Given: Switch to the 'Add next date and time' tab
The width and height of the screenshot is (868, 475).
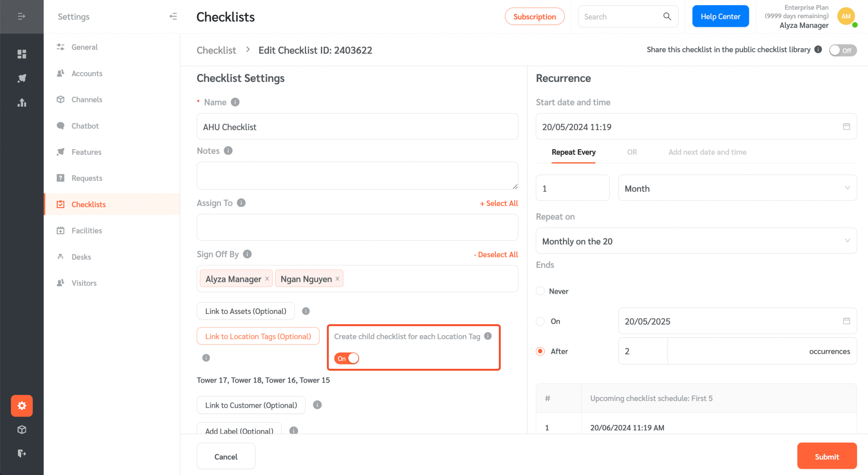Looking at the screenshot, I should pyautogui.click(x=707, y=152).
